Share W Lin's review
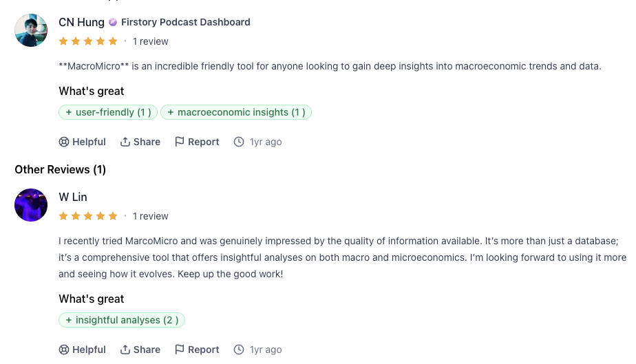Viewport: 636px width, 364px height. point(140,350)
